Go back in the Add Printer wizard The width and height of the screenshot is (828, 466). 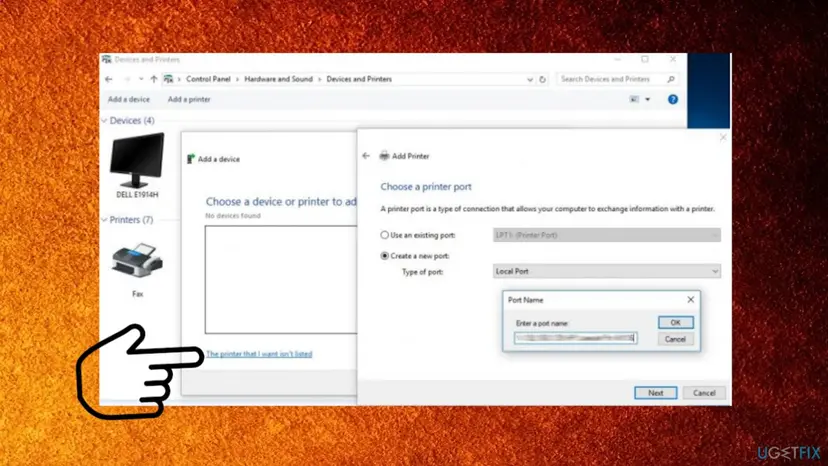[366, 156]
